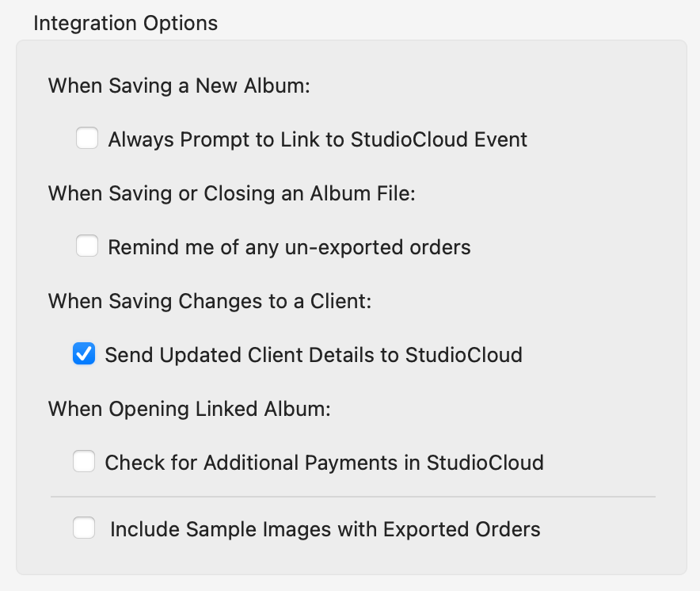Click the 'Integration Options' section title
700x591 pixels.
125,23
